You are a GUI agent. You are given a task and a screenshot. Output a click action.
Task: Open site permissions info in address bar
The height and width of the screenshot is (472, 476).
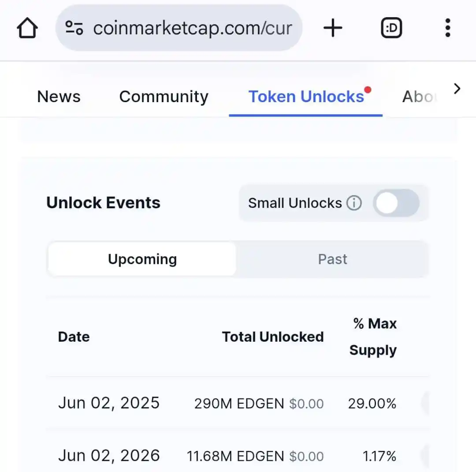tap(75, 27)
